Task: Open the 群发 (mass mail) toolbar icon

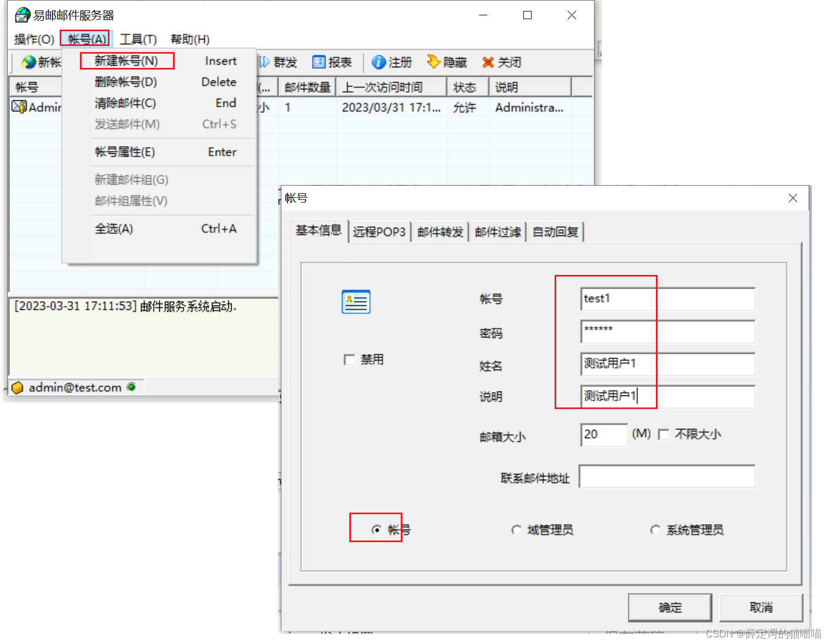Action: click(279, 62)
